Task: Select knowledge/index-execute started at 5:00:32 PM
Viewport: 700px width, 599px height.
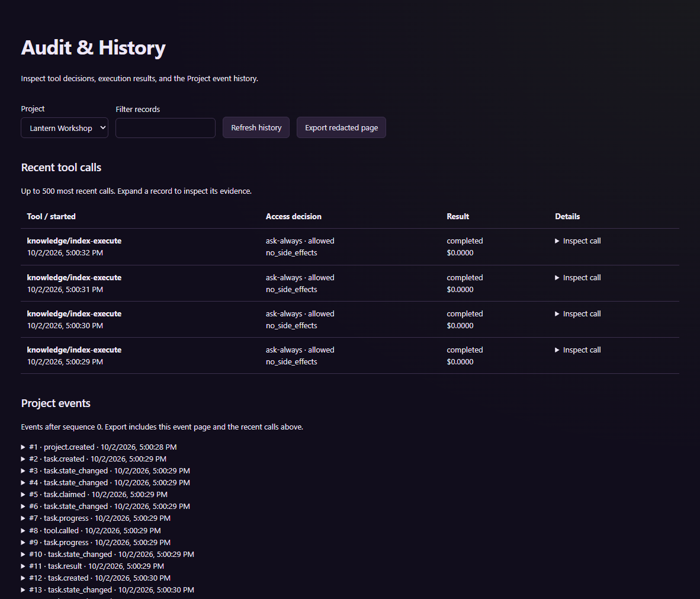Action: pyautogui.click(x=74, y=241)
